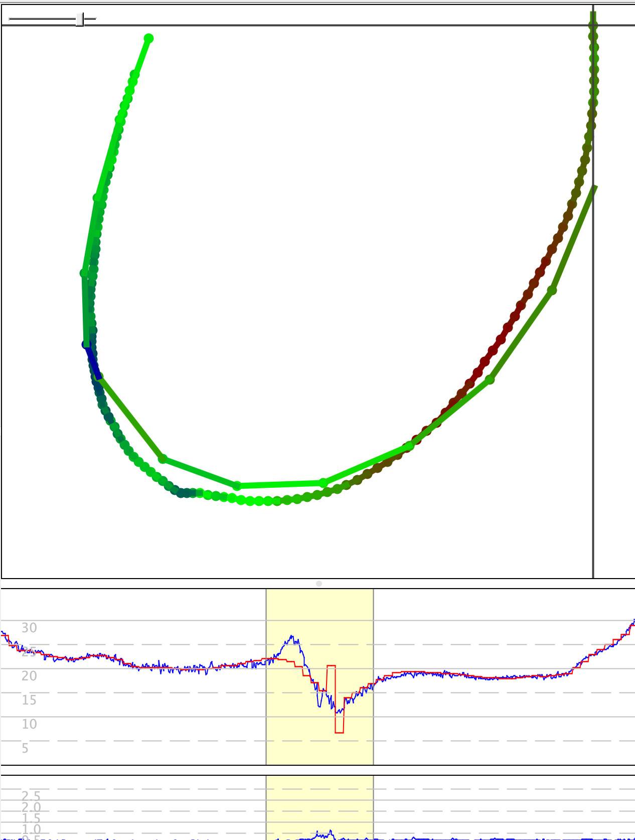Click right end of flat bottom polyline segment
Viewport: 635px width, 840px height.
(324, 483)
